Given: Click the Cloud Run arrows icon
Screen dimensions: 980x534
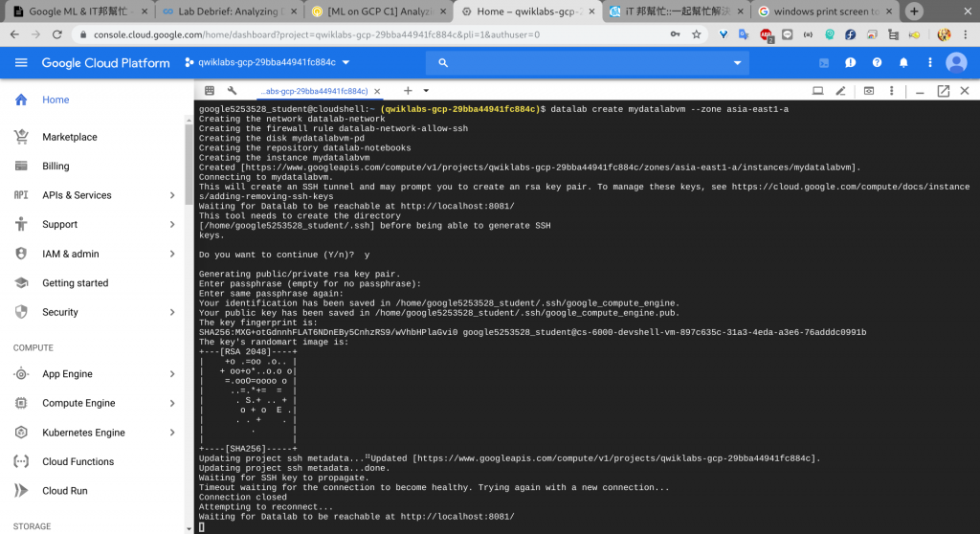Looking at the screenshot, I should [21, 491].
